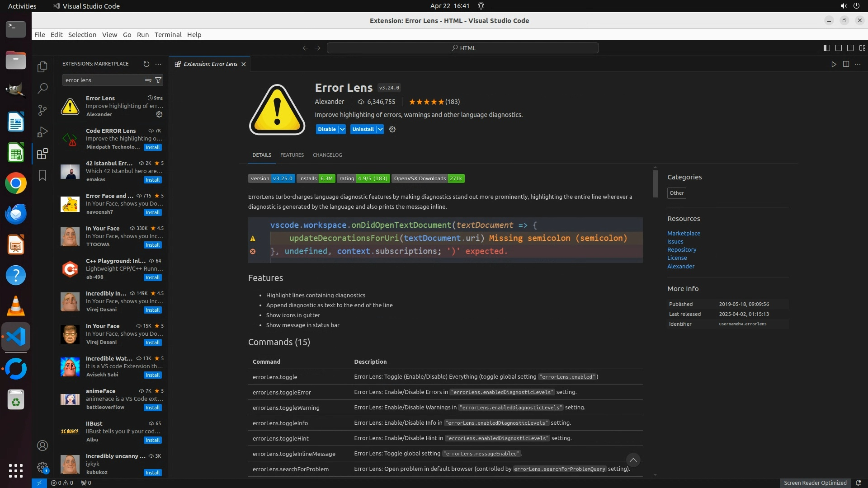Image resolution: width=868 pixels, height=488 pixels.
Task: Expand the Disable button dropdown arrow
Action: [x=342, y=129]
